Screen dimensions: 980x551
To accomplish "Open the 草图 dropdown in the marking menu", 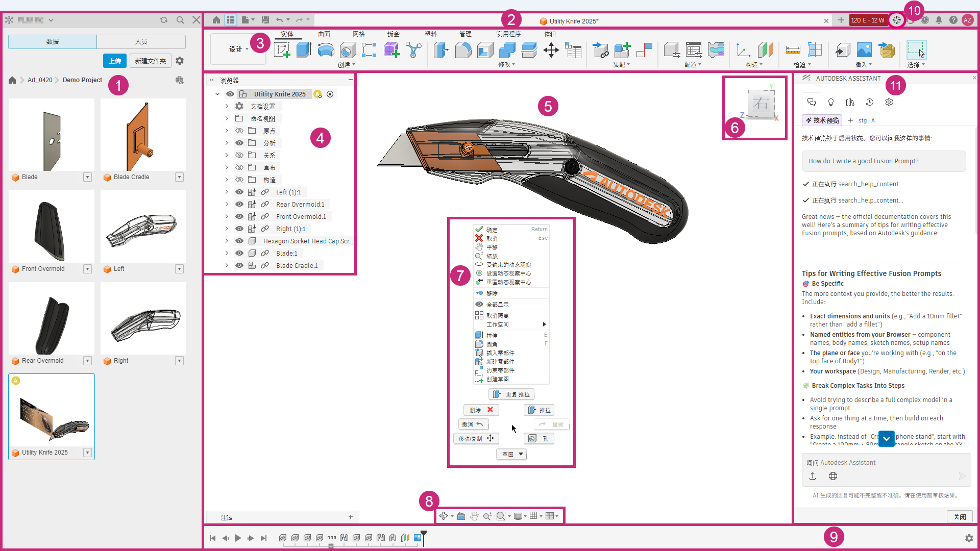I will 511,454.
